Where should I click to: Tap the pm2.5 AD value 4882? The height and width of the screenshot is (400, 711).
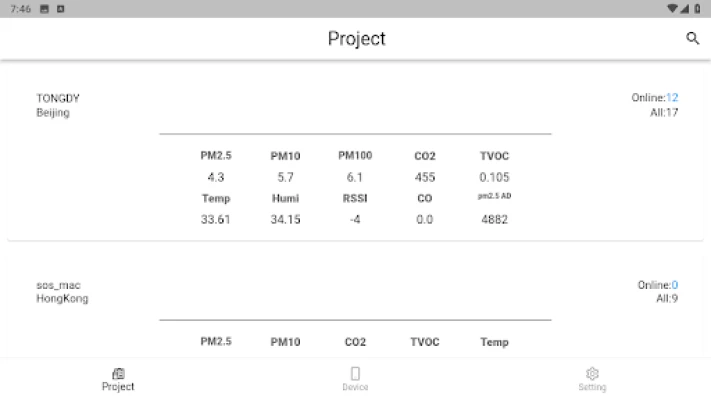[x=494, y=219]
